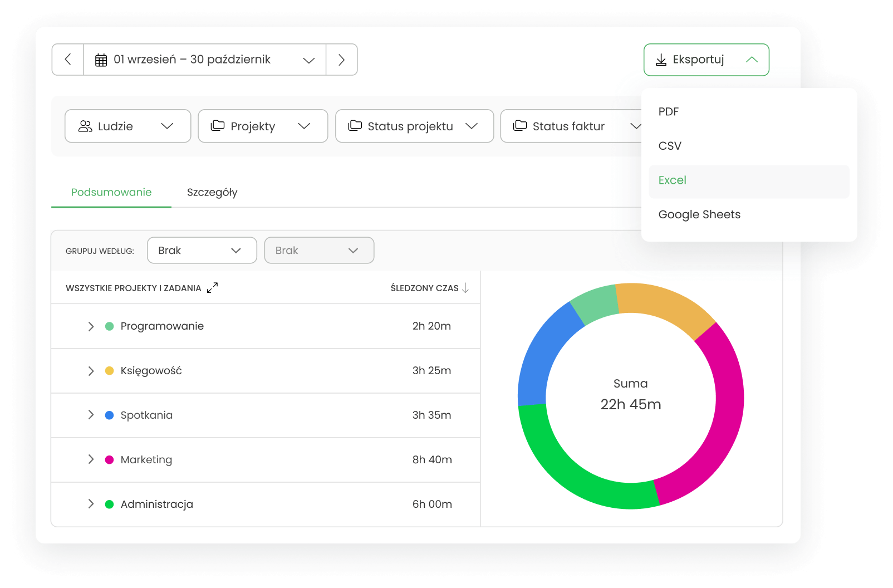Expand the Marketing project row

tap(91, 459)
